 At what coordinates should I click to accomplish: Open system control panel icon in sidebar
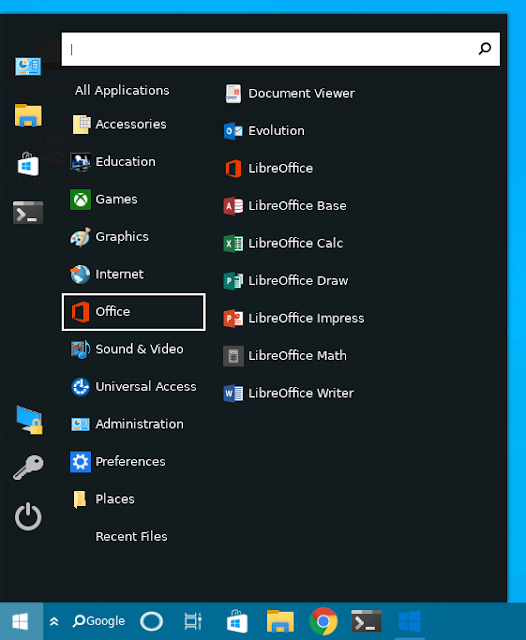[28, 67]
